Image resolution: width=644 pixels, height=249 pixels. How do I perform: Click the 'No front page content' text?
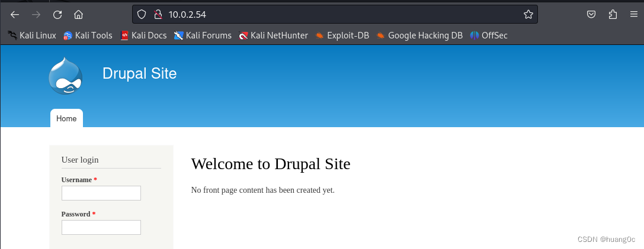pyautogui.click(x=263, y=190)
